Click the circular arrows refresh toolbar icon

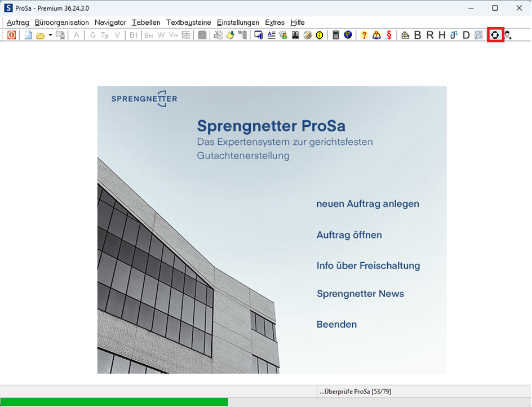pyautogui.click(x=495, y=35)
